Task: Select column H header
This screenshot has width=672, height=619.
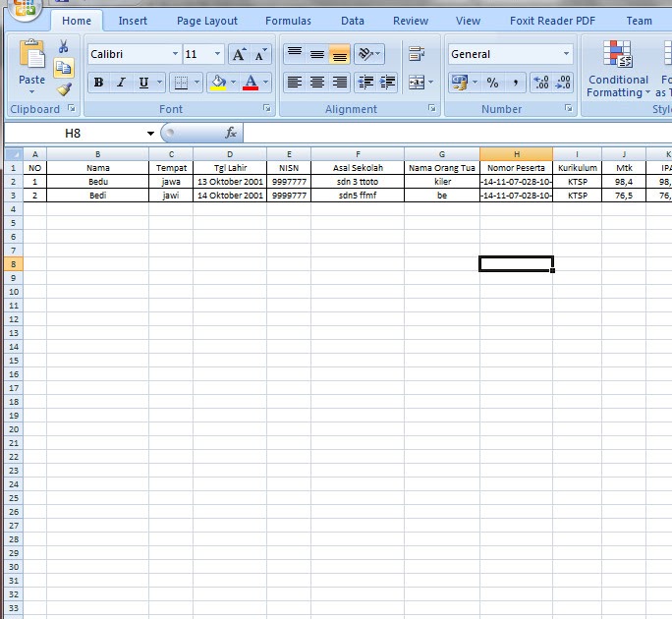Action: tap(517, 154)
